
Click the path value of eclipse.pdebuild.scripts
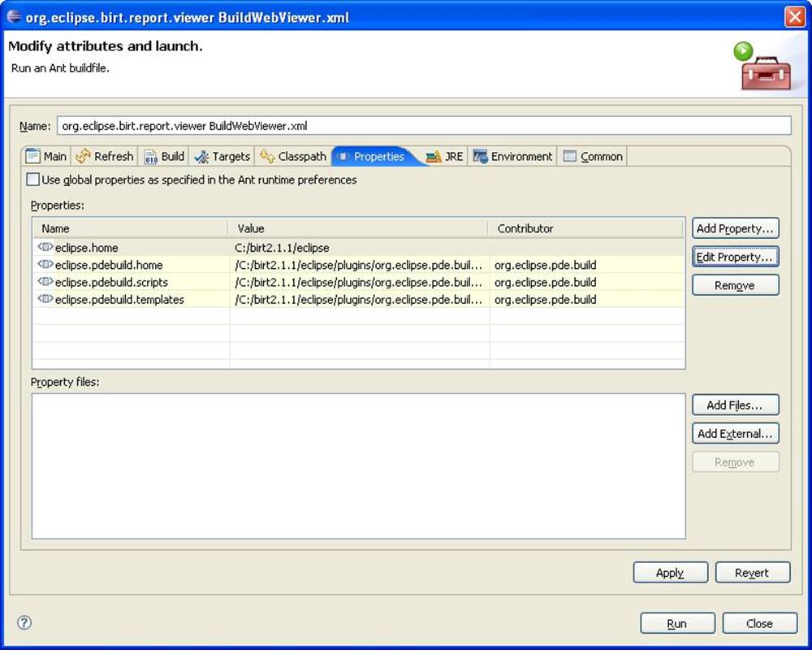coord(358,282)
